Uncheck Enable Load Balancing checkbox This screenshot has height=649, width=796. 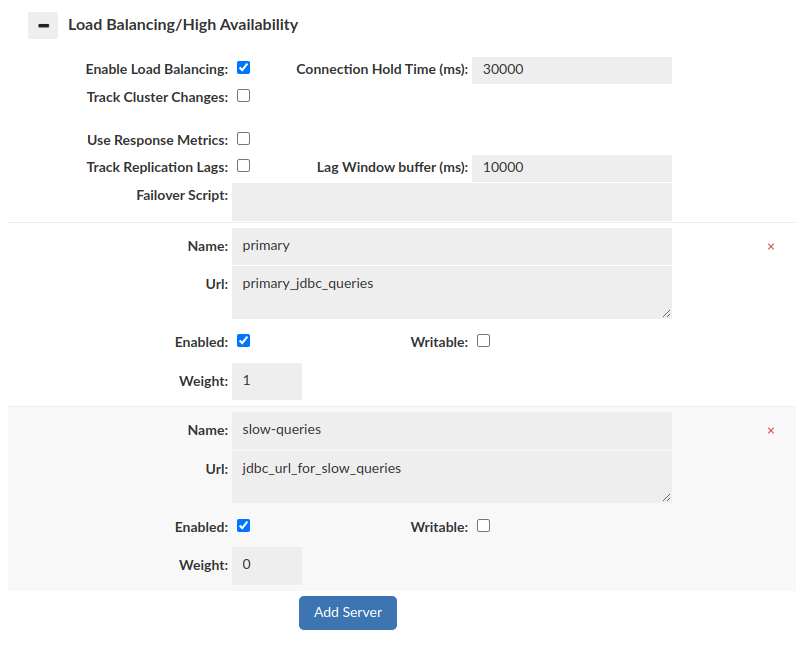(x=243, y=68)
